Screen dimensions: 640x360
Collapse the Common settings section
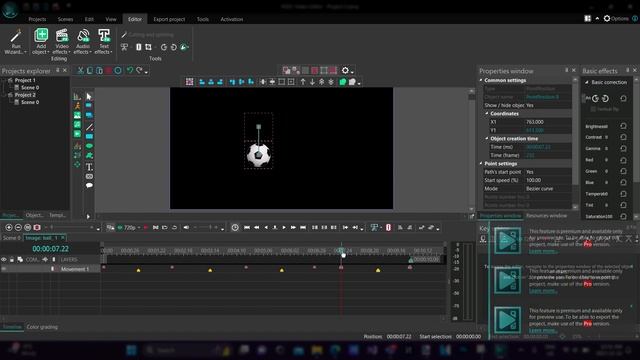click(x=481, y=80)
